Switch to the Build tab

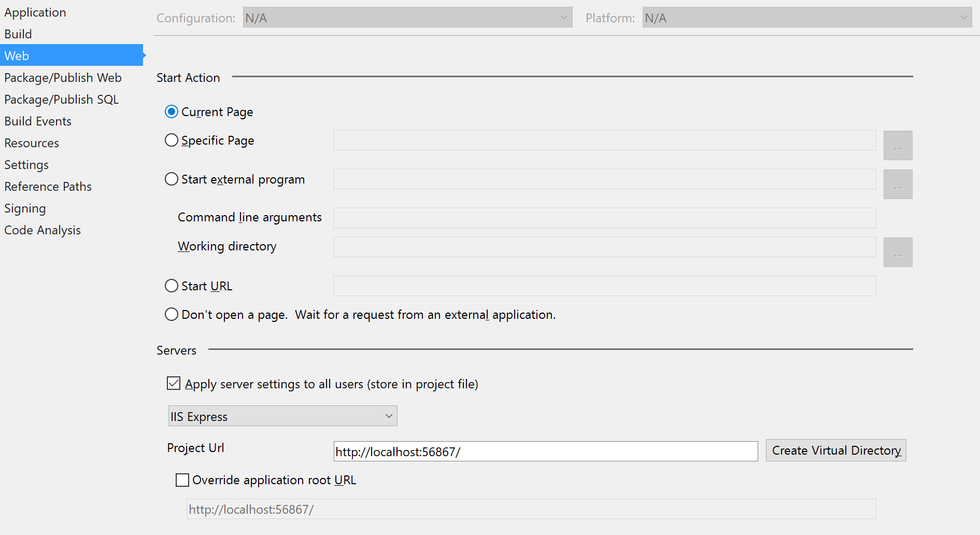click(x=18, y=34)
